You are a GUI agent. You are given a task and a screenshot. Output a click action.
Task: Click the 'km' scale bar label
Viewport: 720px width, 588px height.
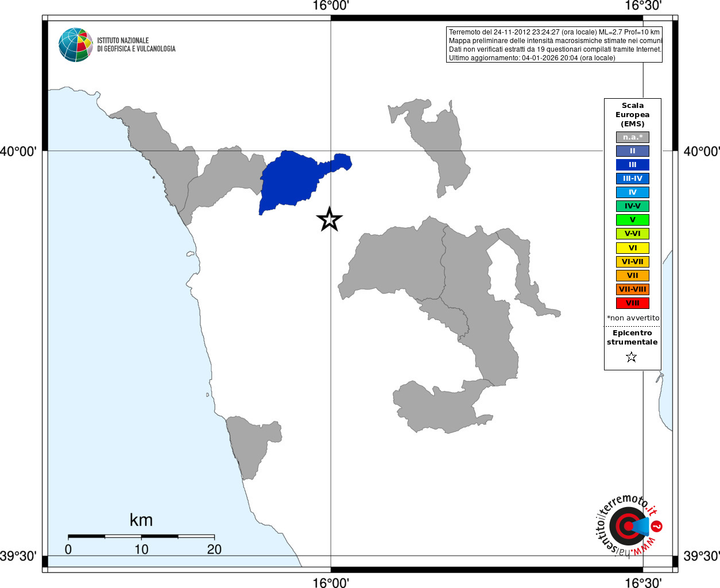coord(141,520)
